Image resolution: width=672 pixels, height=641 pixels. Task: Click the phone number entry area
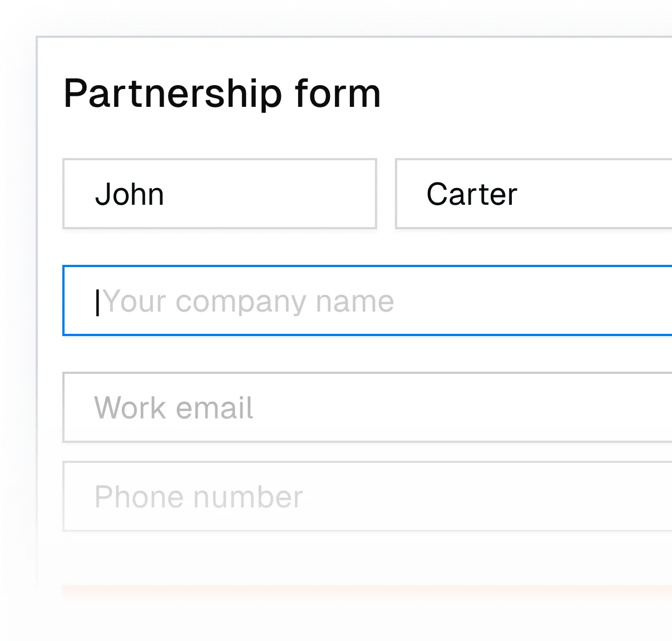334,496
